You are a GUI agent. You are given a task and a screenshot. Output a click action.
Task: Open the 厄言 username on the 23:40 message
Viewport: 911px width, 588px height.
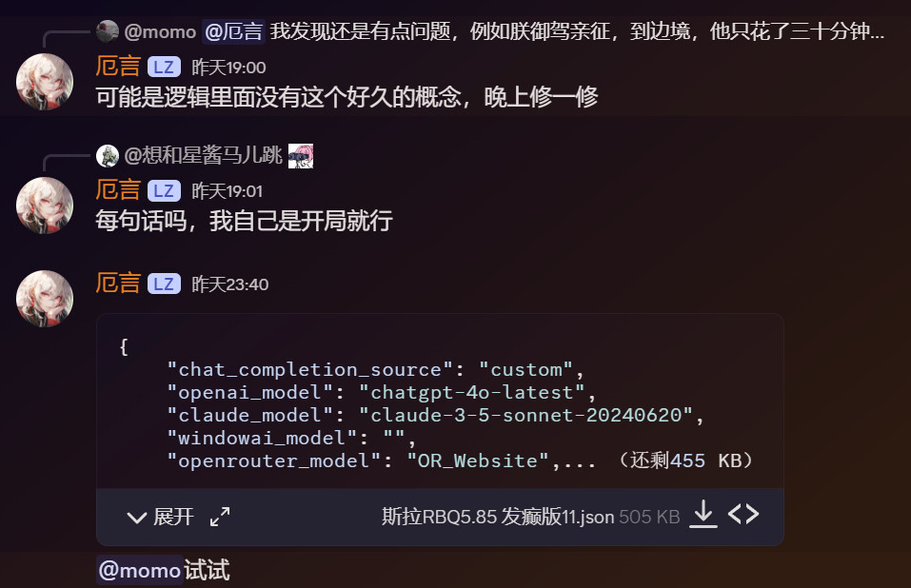coord(118,284)
